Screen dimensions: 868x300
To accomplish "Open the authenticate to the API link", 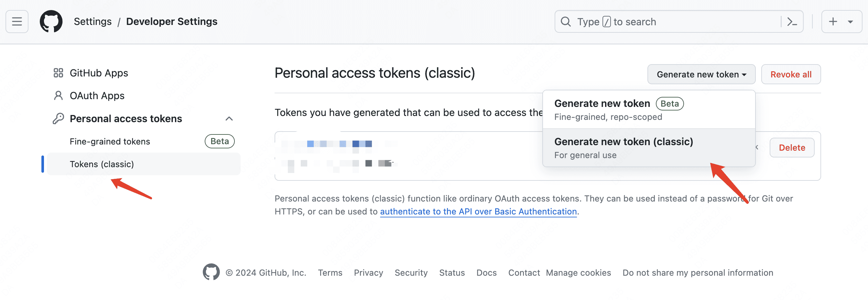I will pos(479,212).
